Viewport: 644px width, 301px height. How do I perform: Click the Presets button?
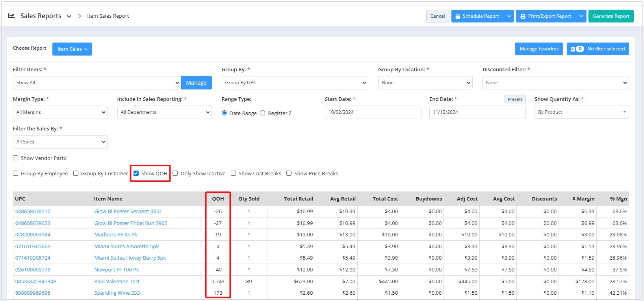(515, 99)
